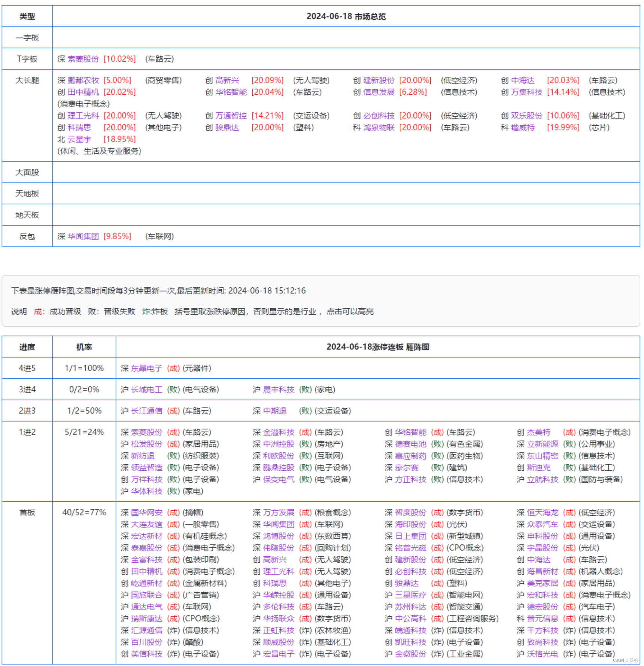This screenshot has height=666, width=644.
Task: Select the 恒天海龙 stock link
Action: click(x=543, y=512)
